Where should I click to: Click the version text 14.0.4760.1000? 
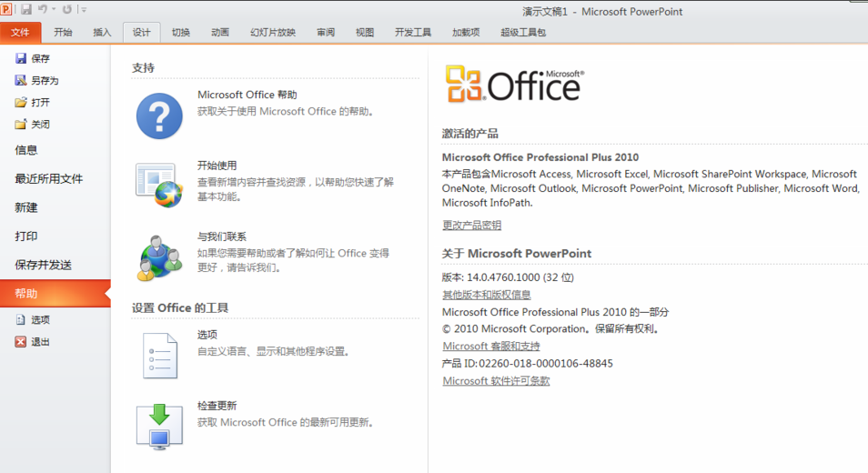pyautogui.click(x=503, y=277)
